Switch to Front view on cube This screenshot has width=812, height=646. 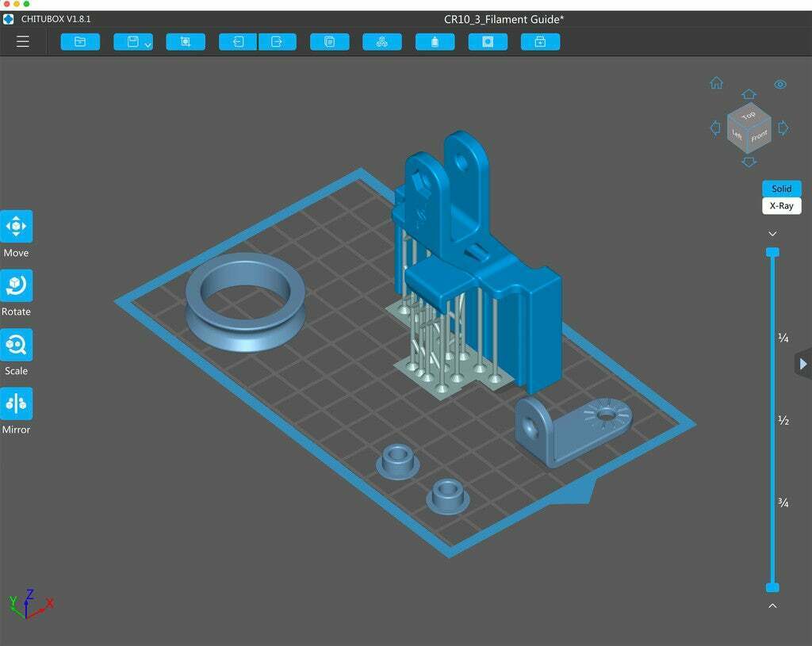760,136
